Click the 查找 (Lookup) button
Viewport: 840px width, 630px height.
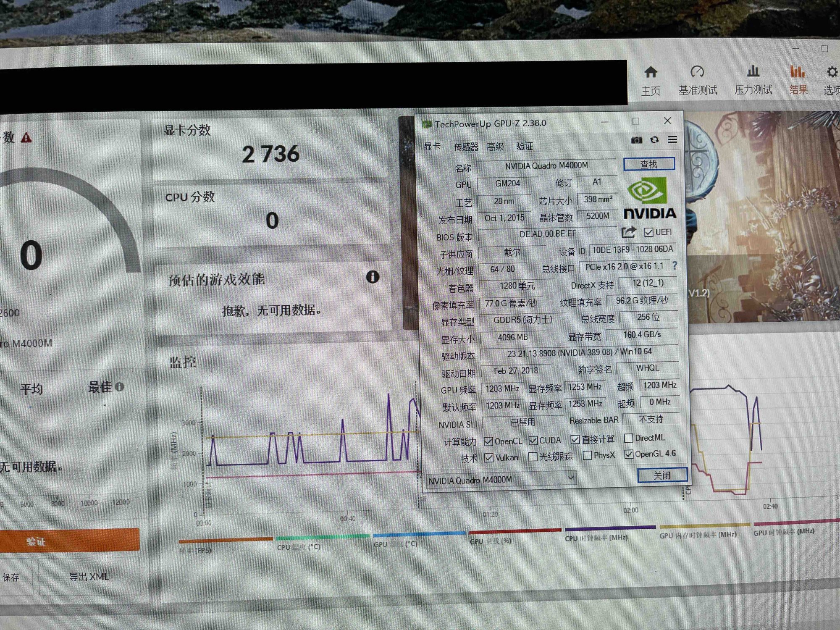649,164
